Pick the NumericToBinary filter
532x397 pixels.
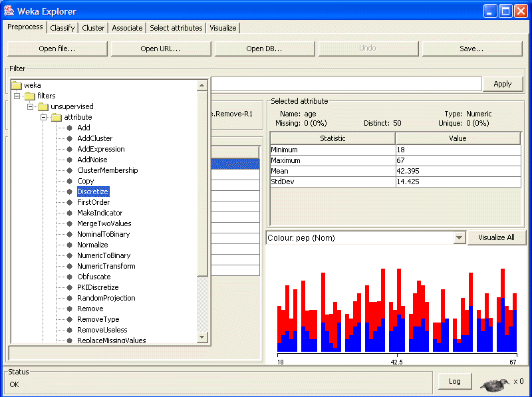[104, 255]
